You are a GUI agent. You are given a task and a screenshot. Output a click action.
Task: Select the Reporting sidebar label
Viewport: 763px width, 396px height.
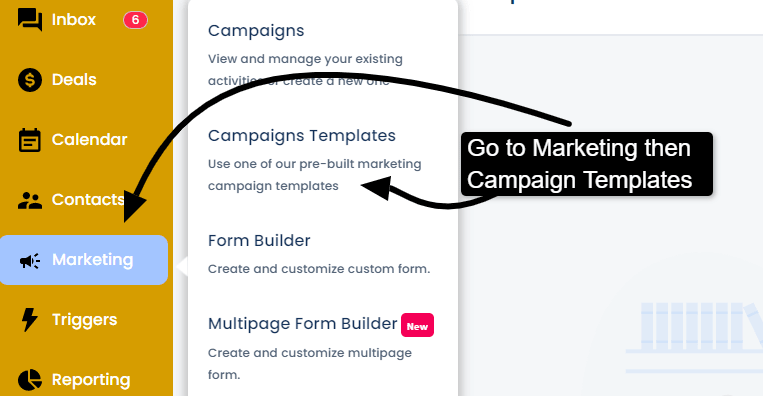click(91, 380)
